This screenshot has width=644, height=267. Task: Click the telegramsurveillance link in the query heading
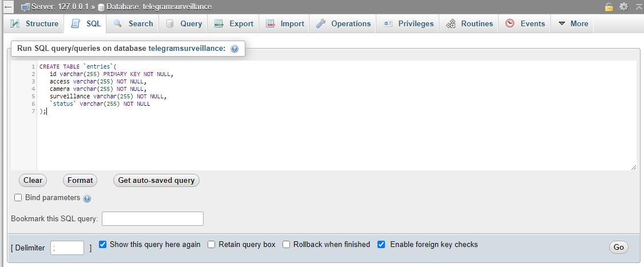187,49
